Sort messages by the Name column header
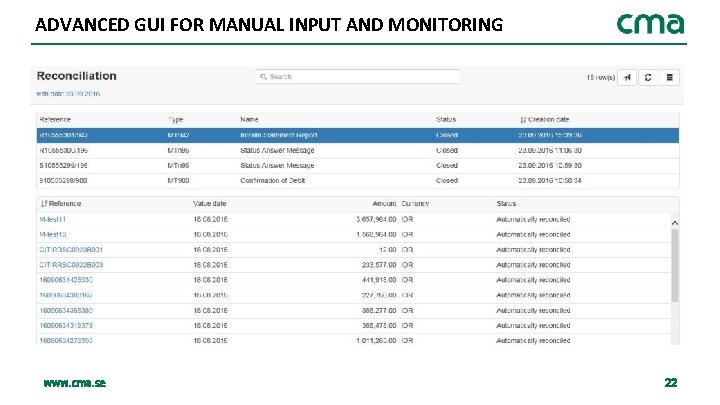Screen dimensions: 720x405 pos(249,119)
